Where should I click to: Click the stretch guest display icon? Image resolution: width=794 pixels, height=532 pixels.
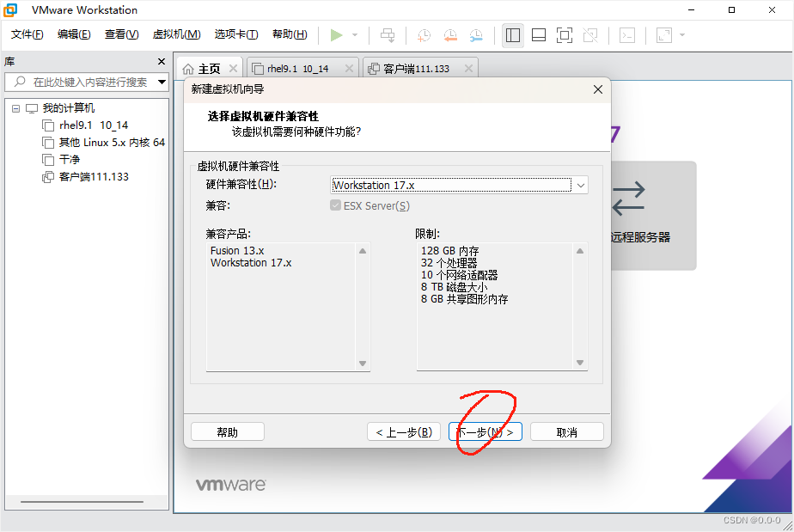664,35
